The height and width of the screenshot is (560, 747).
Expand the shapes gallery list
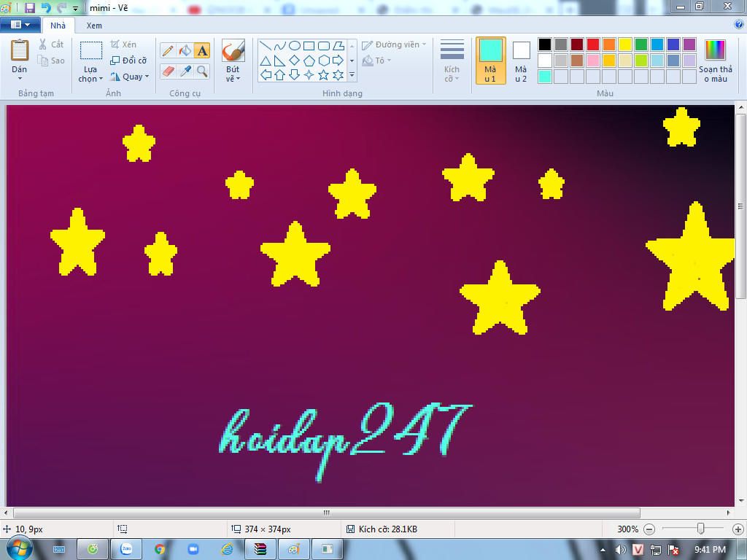point(352,75)
